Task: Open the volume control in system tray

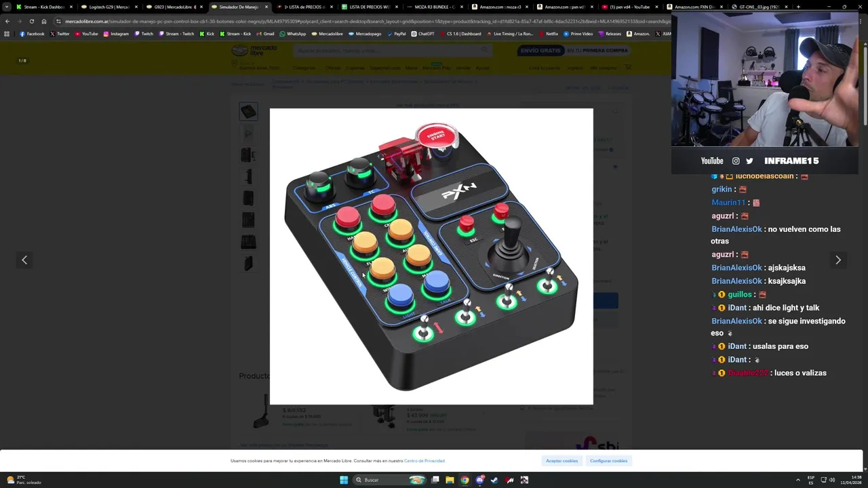Action: coord(832,480)
